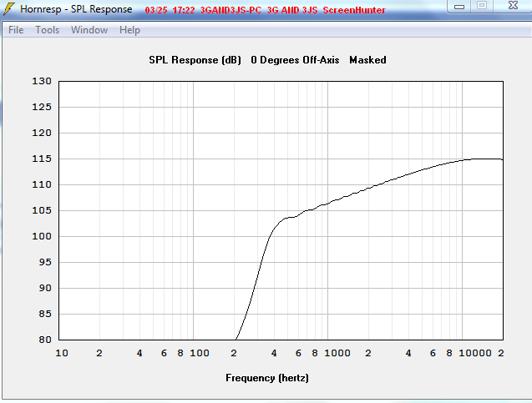Click the red ScreenHunter timestamp text in title bar

pos(265,10)
